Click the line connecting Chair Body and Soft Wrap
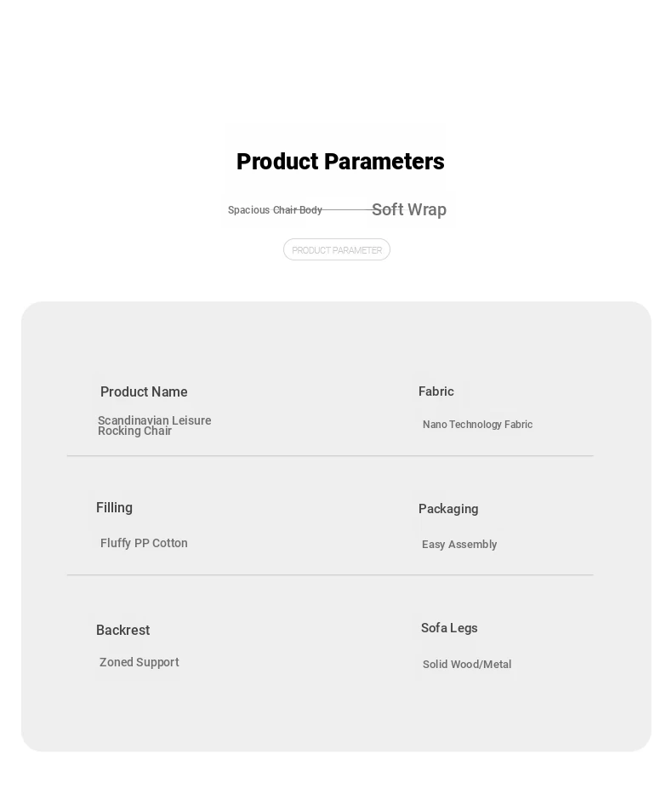 [x=347, y=209]
